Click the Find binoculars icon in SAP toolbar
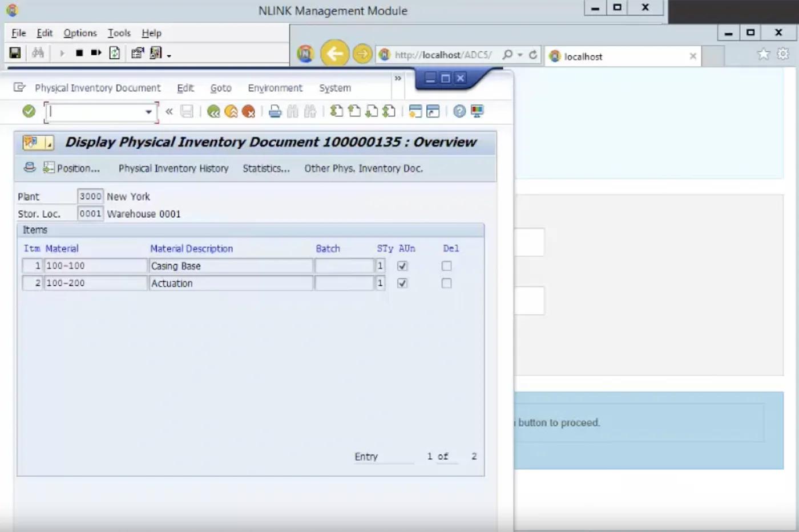Screen dimensions: 799x532 point(293,111)
